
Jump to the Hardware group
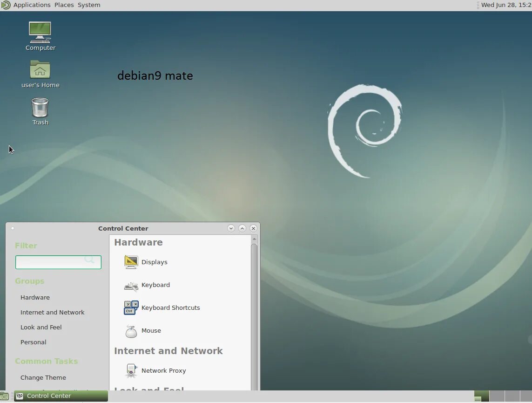point(35,298)
